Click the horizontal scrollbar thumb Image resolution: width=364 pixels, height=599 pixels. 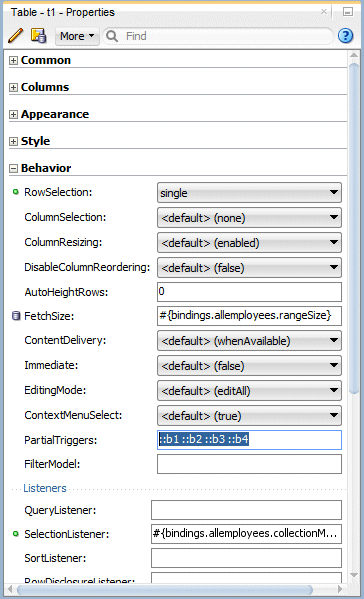tap(165, 590)
